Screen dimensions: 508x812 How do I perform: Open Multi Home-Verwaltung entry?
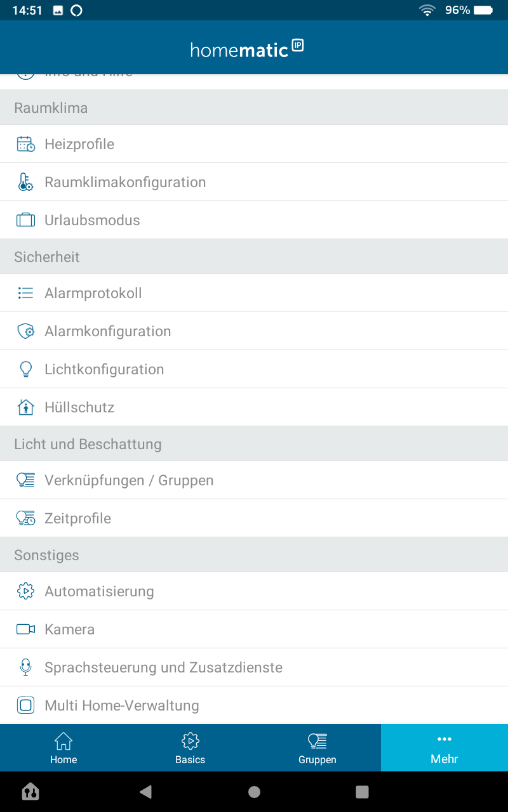tap(122, 705)
